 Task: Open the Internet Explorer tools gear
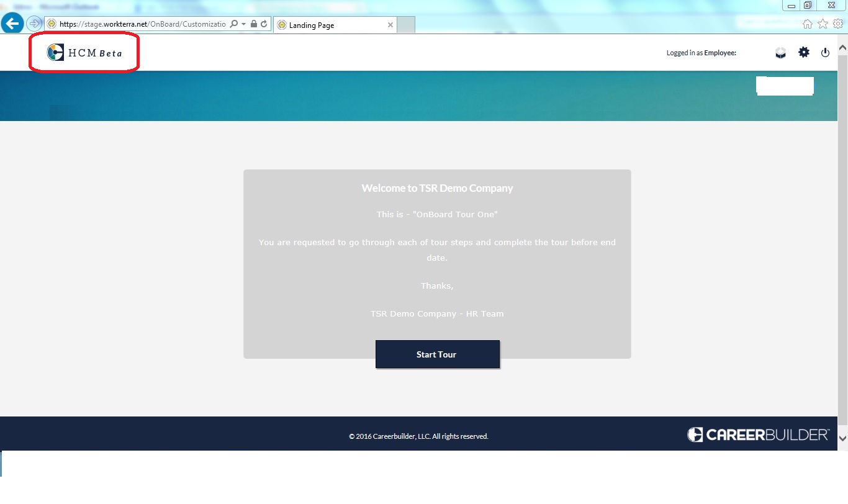837,24
